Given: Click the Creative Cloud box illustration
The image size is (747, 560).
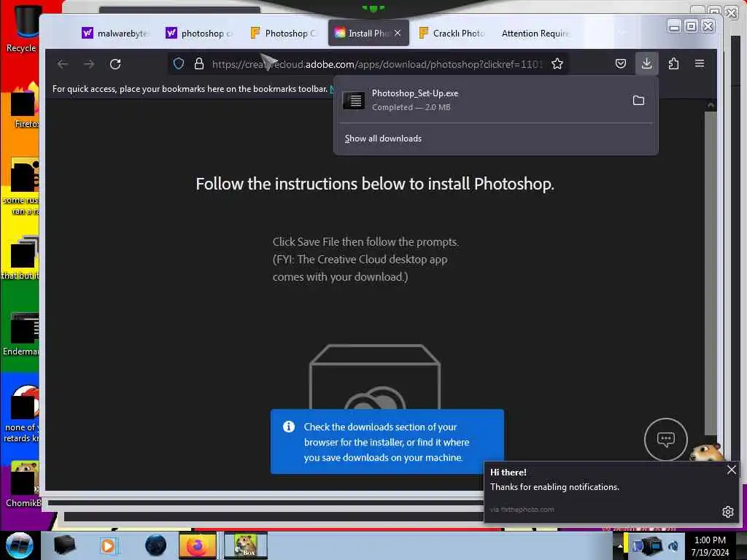Looking at the screenshot, I should (375, 376).
